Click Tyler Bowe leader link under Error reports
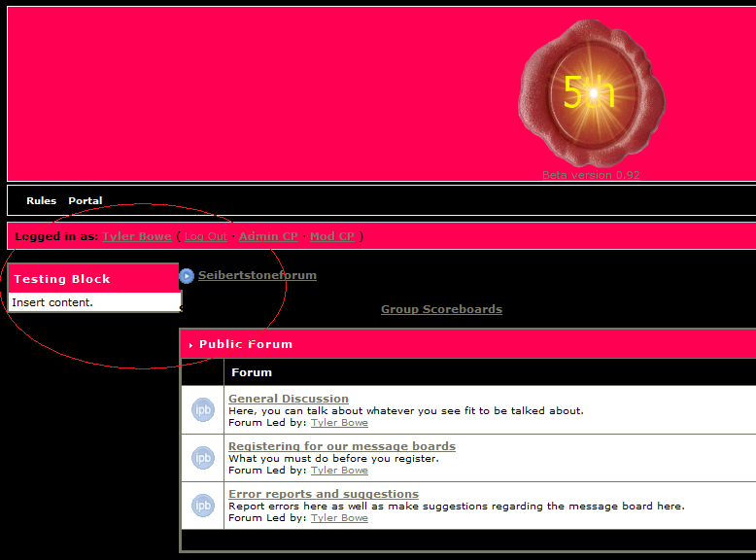This screenshot has width=756, height=560. pos(339,518)
